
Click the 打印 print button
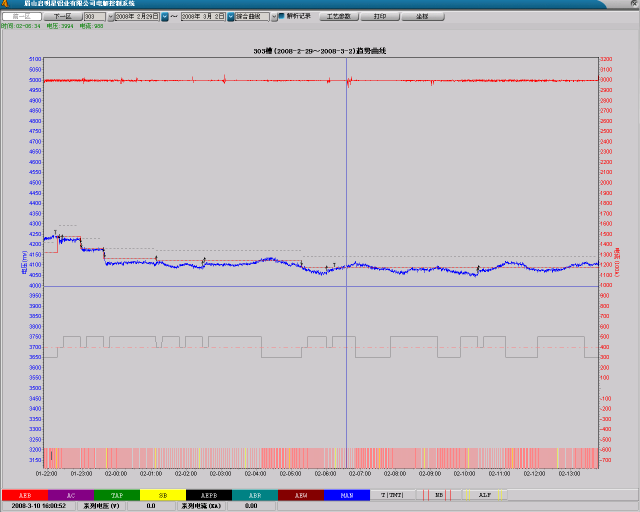(x=378, y=17)
